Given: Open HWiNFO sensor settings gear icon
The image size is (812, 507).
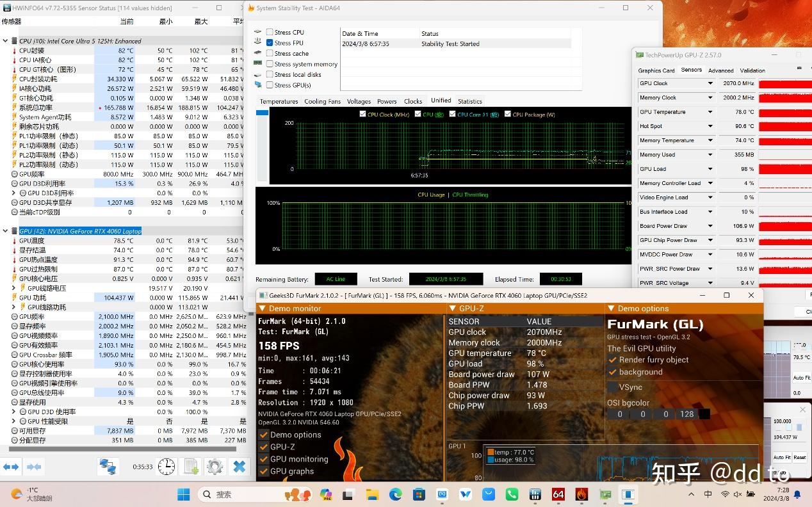Looking at the screenshot, I should (x=215, y=467).
